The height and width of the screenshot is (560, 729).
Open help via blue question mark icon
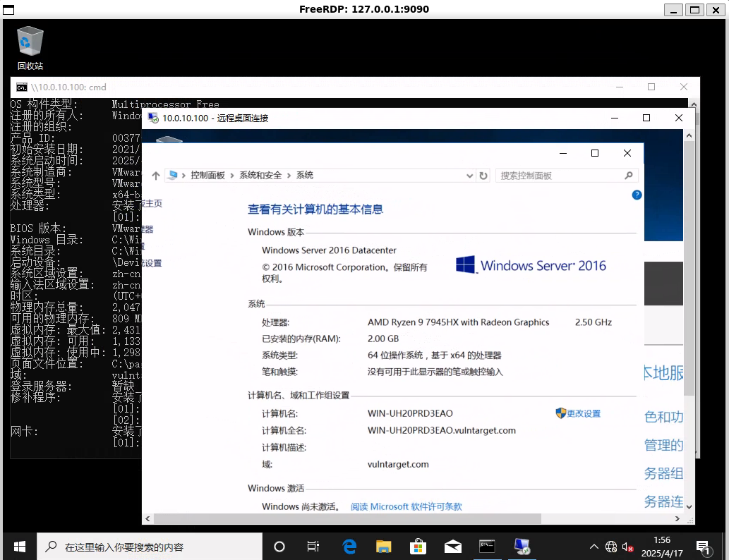click(x=637, y=195)
